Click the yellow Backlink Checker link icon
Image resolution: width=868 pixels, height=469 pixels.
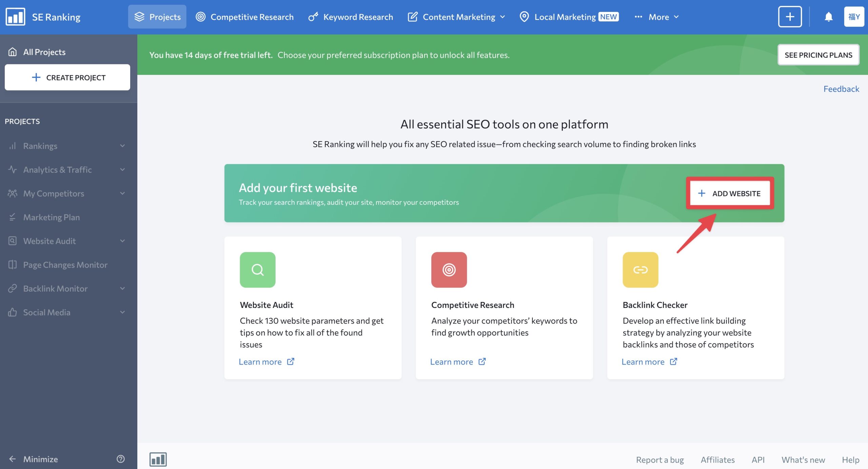(x=640, y=270)
